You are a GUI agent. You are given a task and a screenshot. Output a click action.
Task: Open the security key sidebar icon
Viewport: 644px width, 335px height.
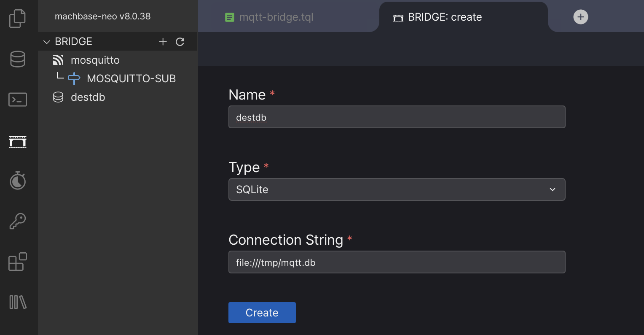[17, 221]
